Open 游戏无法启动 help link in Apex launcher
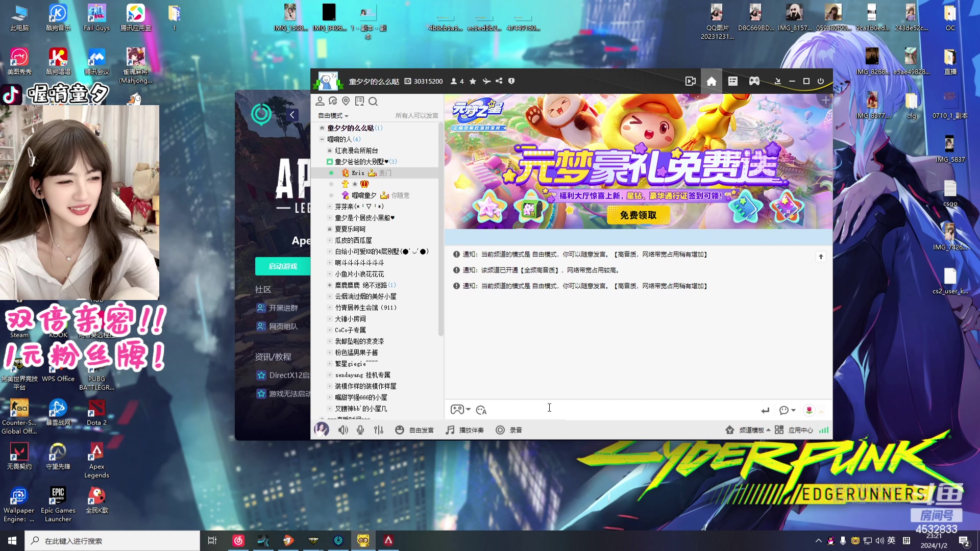Image resolution: width=980 pixels, height=551 pixels. (283, 394)
